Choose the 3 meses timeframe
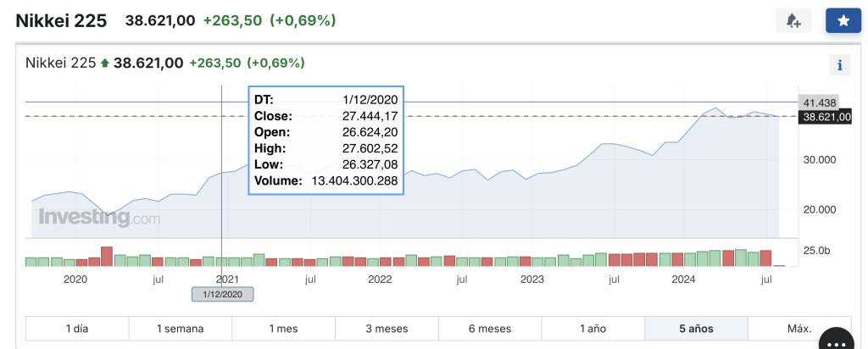Screen dimensions: 868x349 (x=387, y=329)
